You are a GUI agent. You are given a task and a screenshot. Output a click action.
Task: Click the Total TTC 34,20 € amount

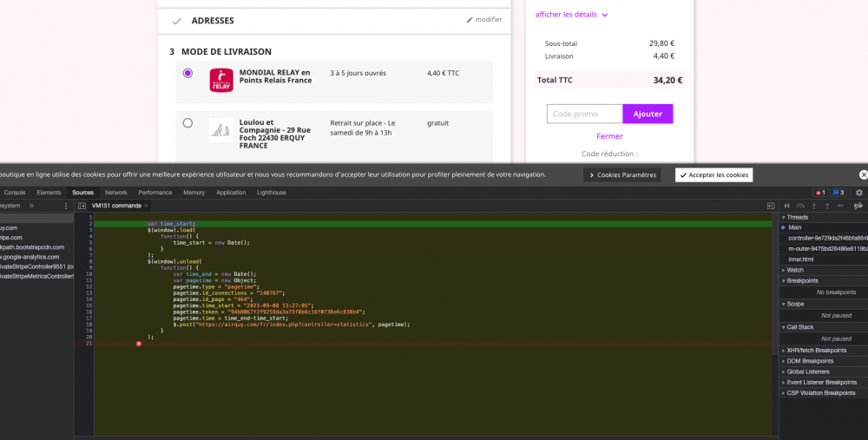click(667, 80)
